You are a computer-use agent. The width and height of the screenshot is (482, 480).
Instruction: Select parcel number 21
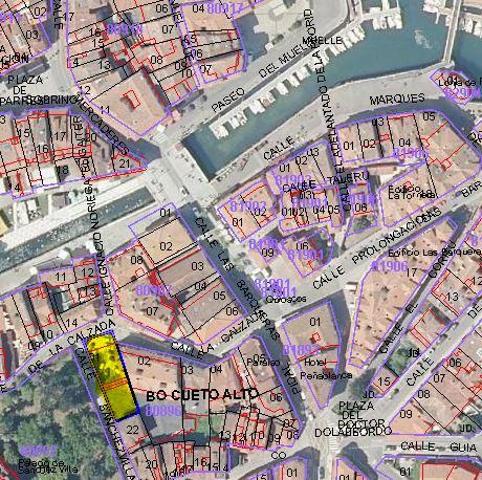[x=124, y=163]
